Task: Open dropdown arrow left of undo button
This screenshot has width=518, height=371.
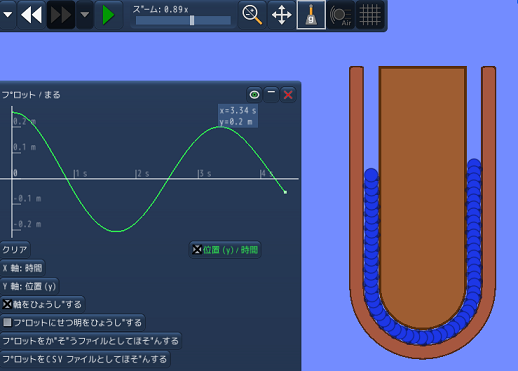Action: [8, 15]
